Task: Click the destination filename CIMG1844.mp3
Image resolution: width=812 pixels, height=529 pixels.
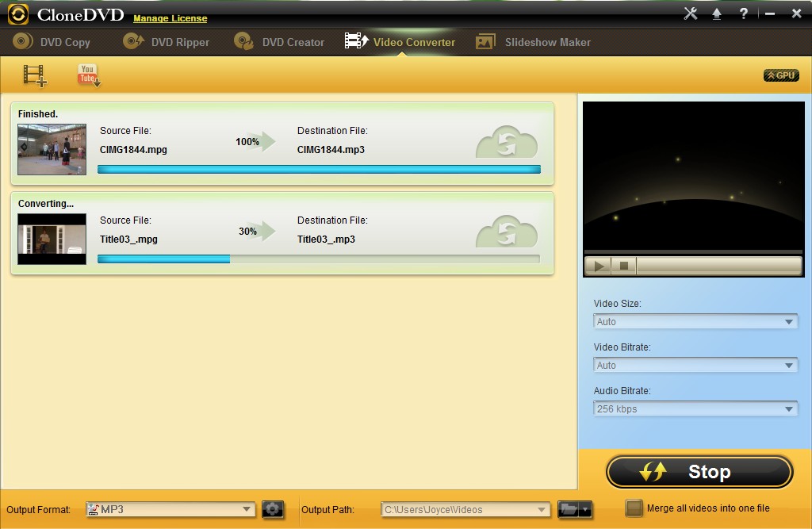Action: pyautogui.click(x=331, y=150)
